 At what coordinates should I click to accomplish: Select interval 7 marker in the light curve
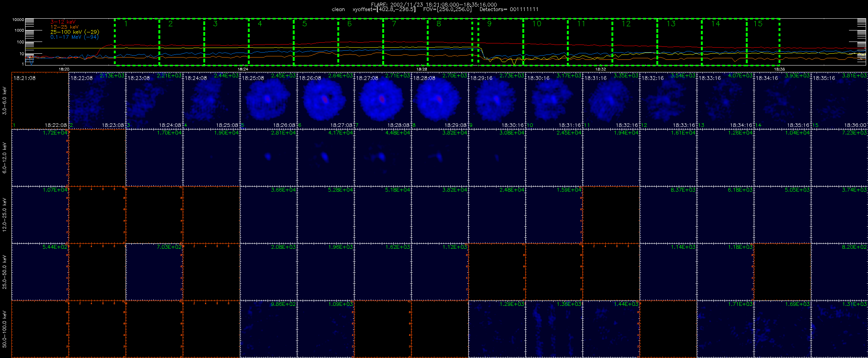394,24
